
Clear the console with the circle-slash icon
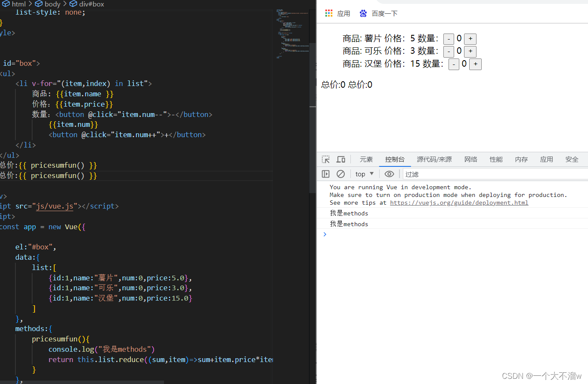pos(340,174)
